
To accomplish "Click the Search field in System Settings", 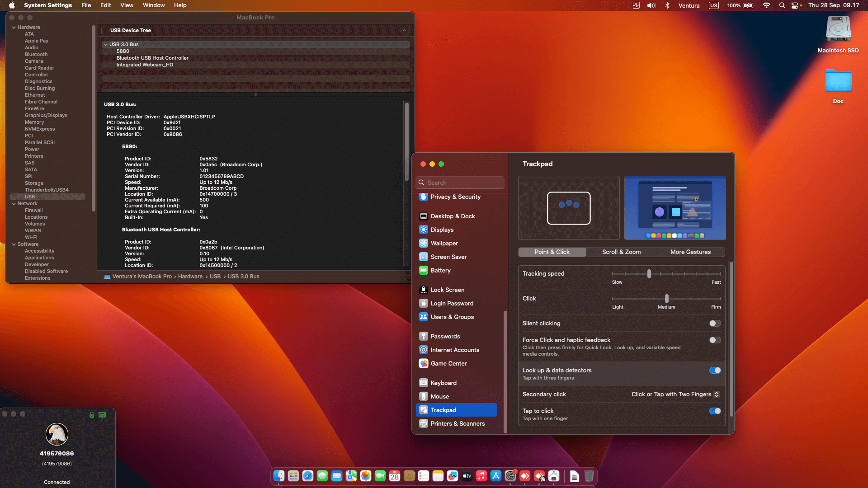I will [x=460, y=183].
